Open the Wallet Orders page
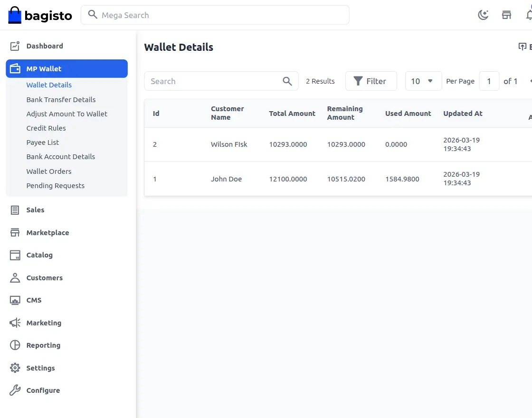 49,171
